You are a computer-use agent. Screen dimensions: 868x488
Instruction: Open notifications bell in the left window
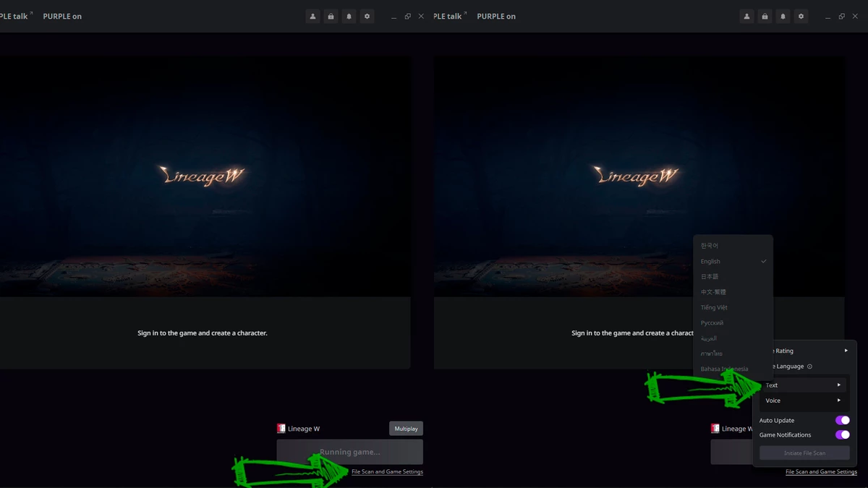(349, 16)
